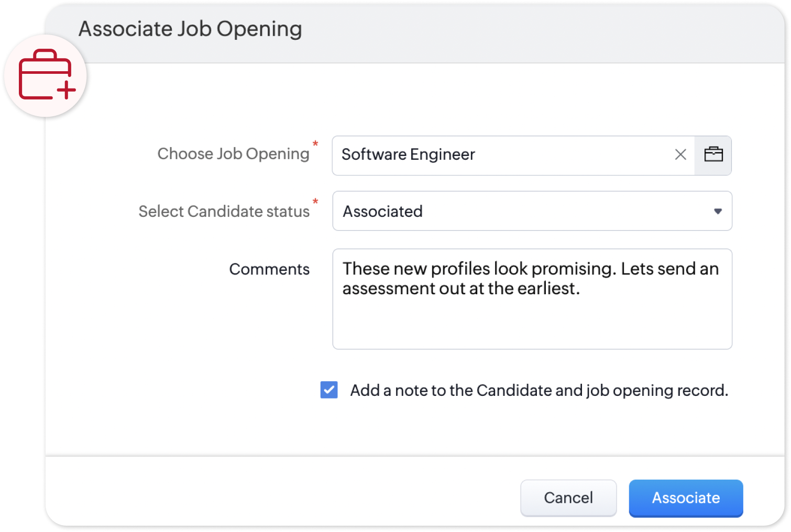The height and width of the screenshot is (532, 791).
Task: Click the red asterisk after Choose Job Opening
Action: tap(315, 143)
